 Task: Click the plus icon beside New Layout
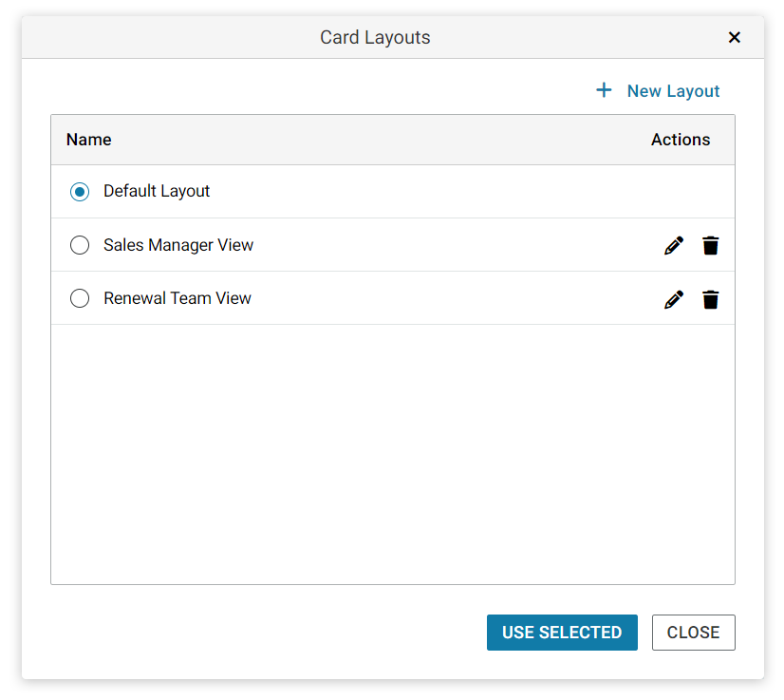(x=604, y=90)
